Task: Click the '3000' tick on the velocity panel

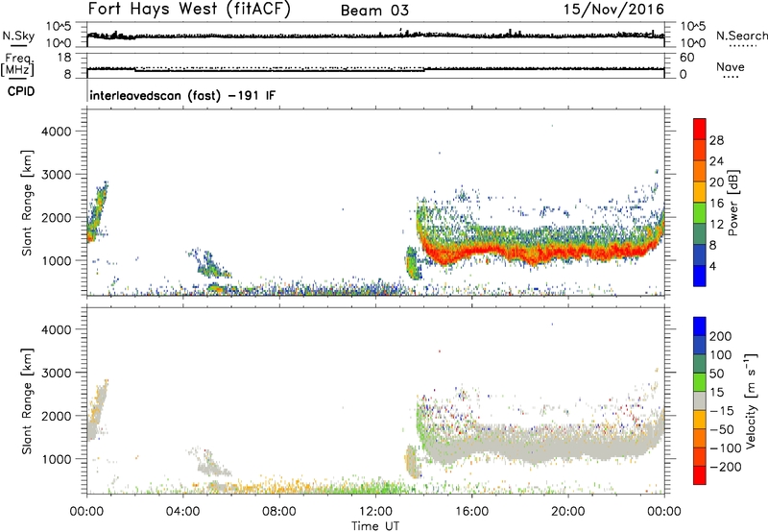Action: click(x=56, y=373)
